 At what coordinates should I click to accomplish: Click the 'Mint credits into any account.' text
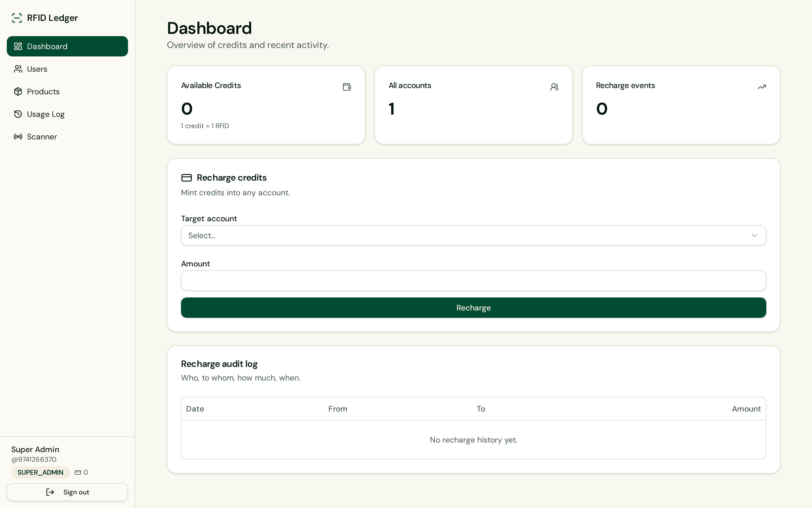point(235,193)
